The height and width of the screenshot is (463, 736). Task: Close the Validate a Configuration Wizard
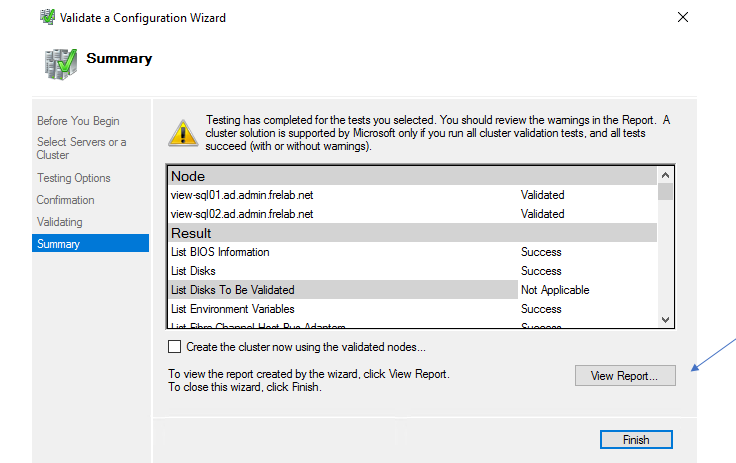pyautogui.click(x=683, y=17)
